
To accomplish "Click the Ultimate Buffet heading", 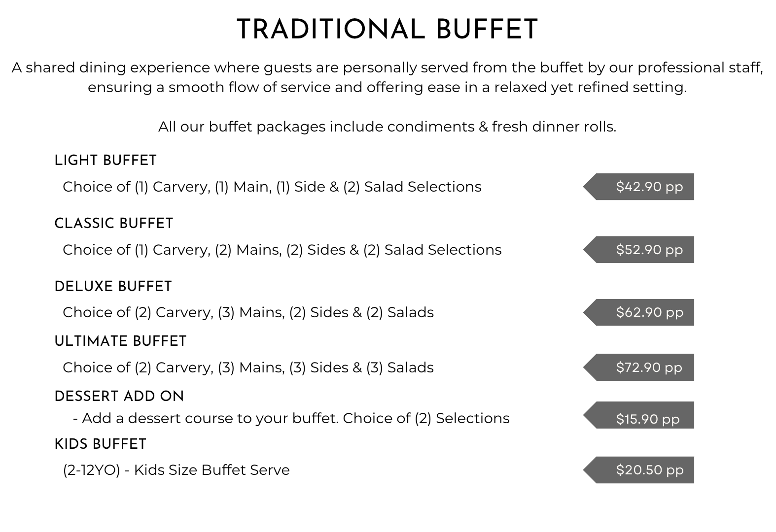I will point(120,341).
